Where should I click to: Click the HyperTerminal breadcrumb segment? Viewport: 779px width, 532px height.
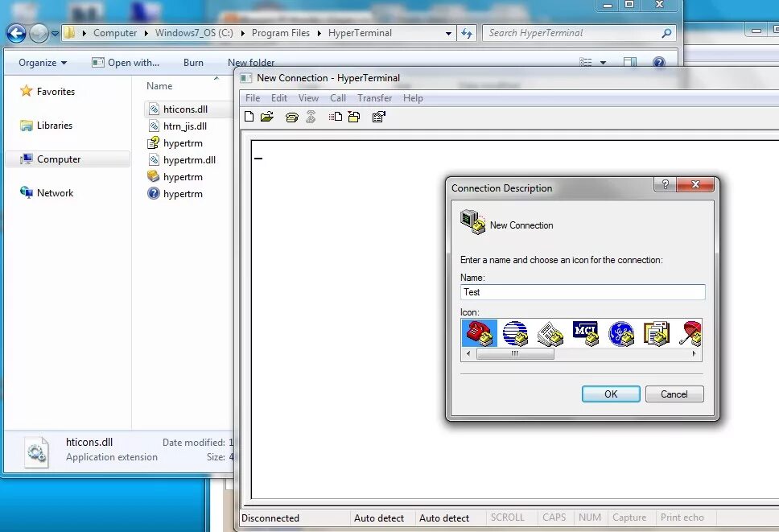coord(360,33)
